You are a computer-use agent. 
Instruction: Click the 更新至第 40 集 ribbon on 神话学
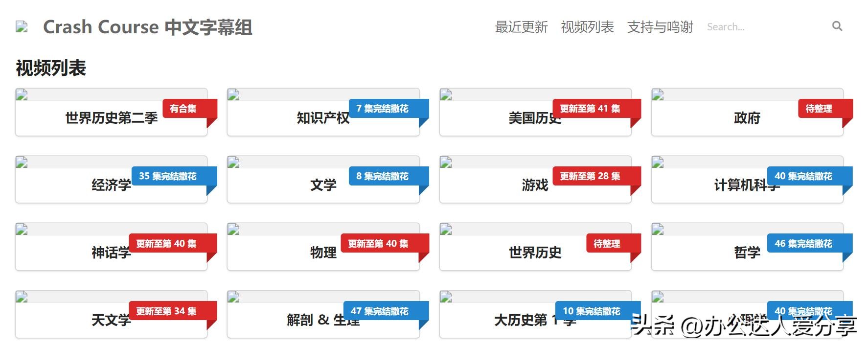pyautogui.click(x=173, y=244)
